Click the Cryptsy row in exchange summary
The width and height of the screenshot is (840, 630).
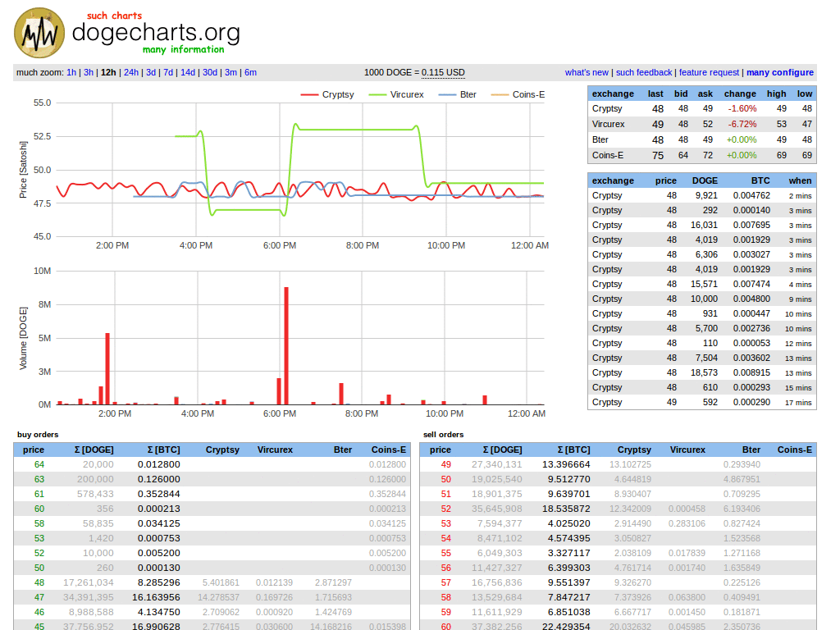702,109
